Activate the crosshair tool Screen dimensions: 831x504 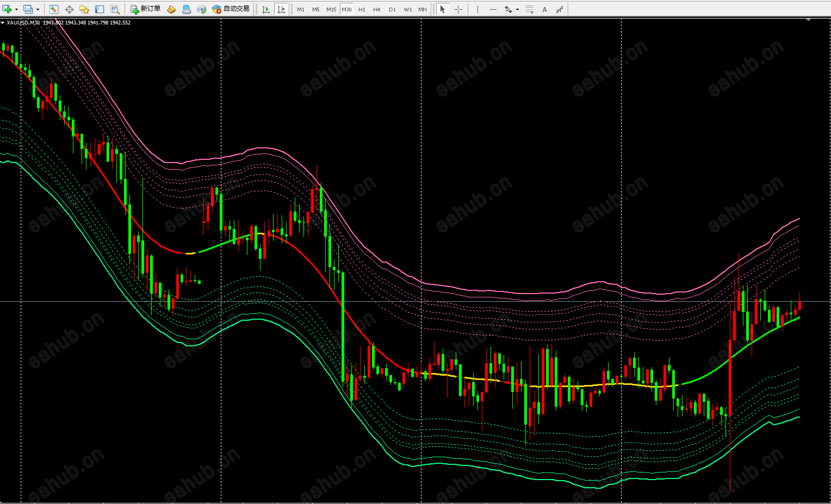(x=458, y=9)
